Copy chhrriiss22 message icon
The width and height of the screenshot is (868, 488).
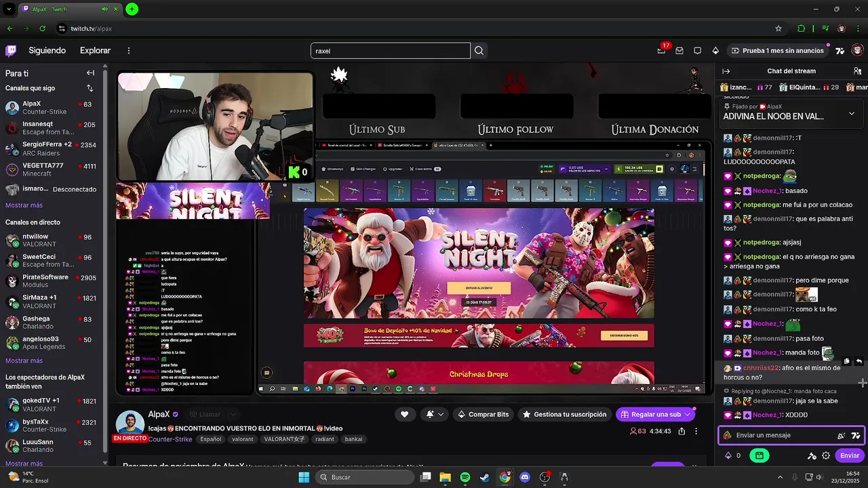(x=846, y=362)
